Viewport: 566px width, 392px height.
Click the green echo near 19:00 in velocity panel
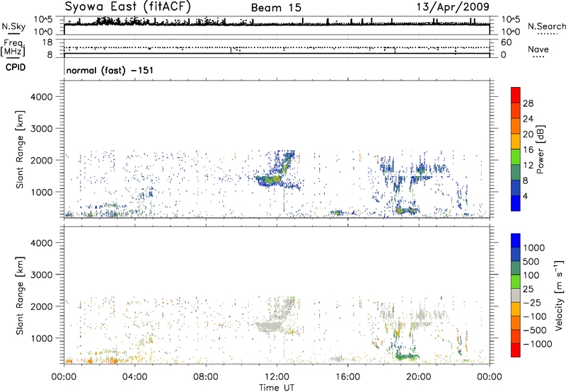tap(407, 357)
